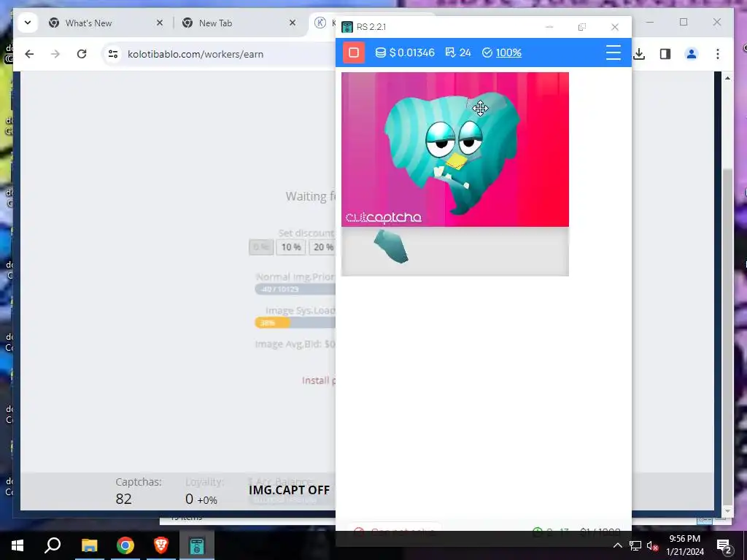Open the RS hamburger menu
Viewport: 747px width, 560px height.
(613, 52)
